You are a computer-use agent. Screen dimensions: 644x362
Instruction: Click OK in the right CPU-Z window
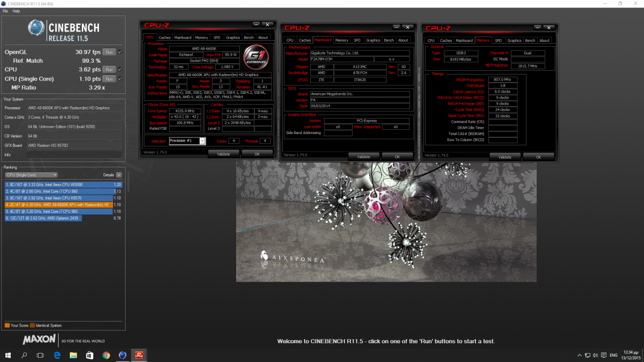[538, 157]
